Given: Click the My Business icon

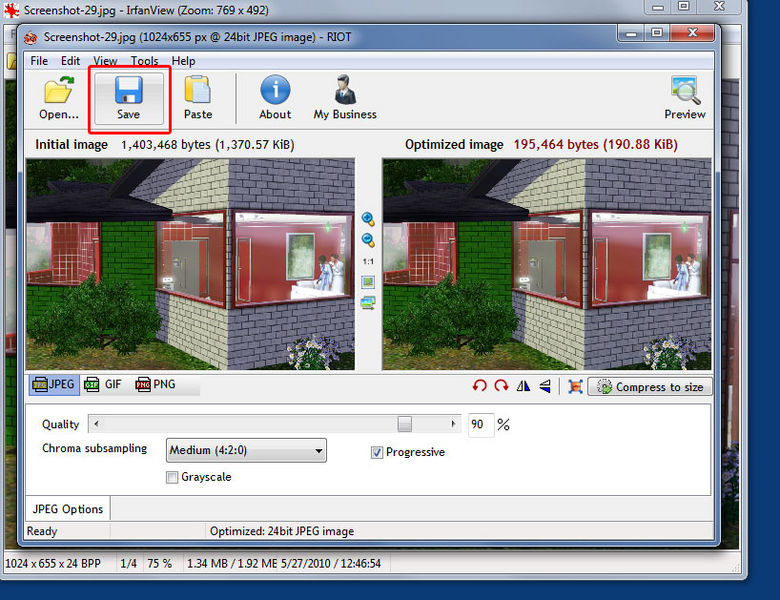Looking at the screenshot, I should [x=345, y=90].
